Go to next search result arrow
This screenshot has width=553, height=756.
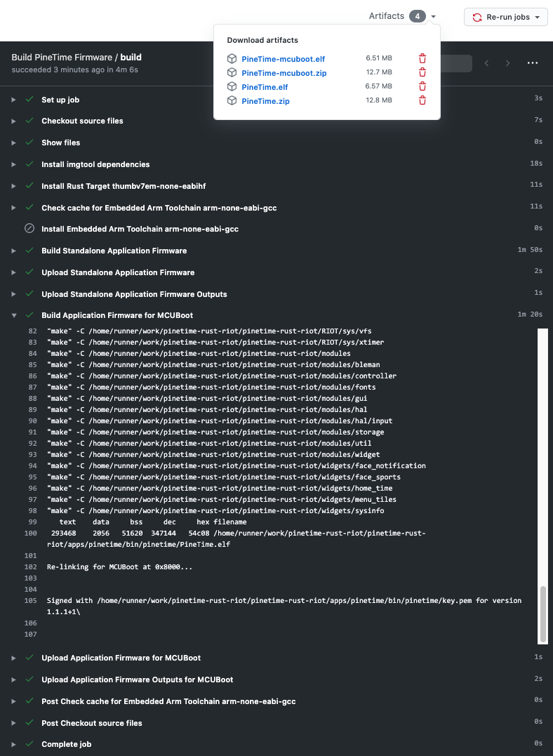(508, 63)
